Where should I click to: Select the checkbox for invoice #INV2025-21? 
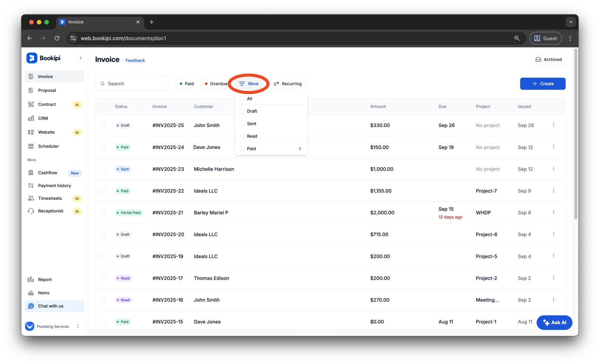pyautogui.click(x=103, y=213)
